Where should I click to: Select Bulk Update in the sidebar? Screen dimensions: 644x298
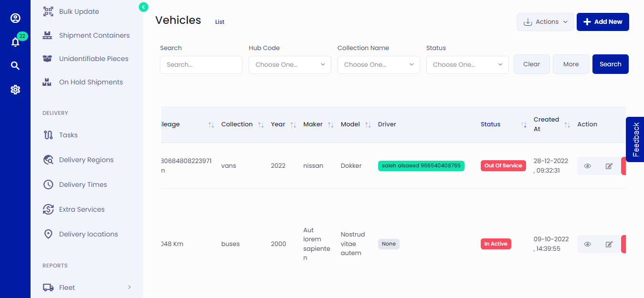[78, 11]
